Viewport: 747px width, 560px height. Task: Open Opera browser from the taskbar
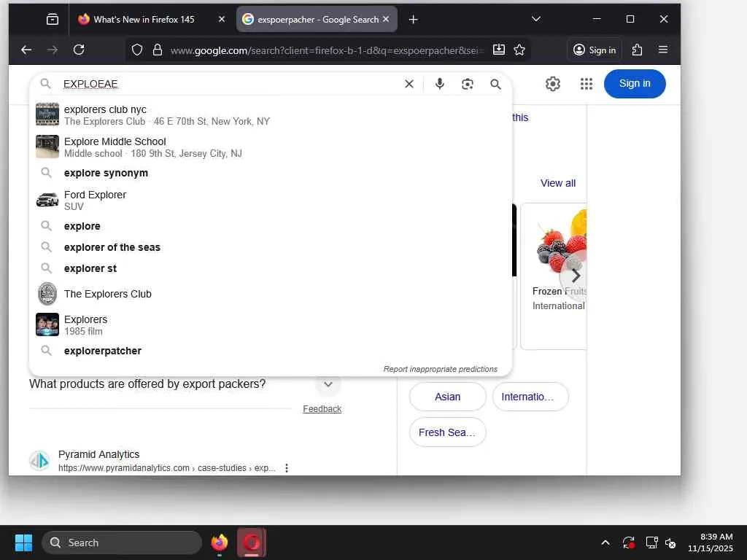tap(252, 542)
